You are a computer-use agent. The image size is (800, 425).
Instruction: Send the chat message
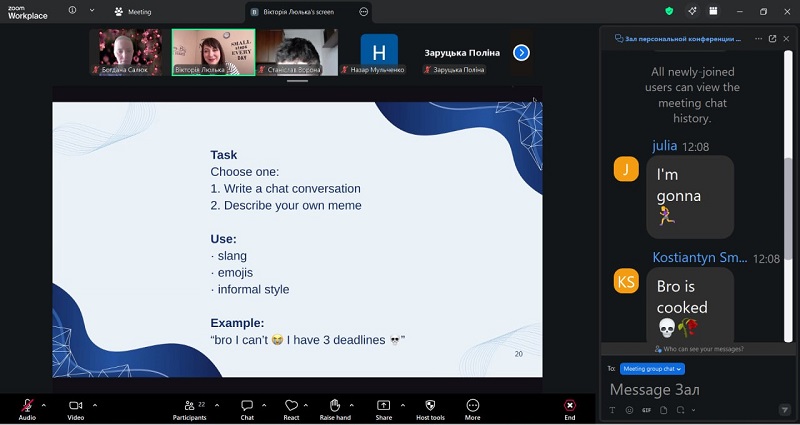point(783,410)
